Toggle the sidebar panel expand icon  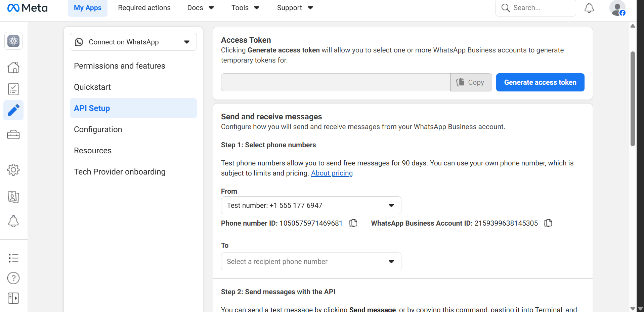13,298
